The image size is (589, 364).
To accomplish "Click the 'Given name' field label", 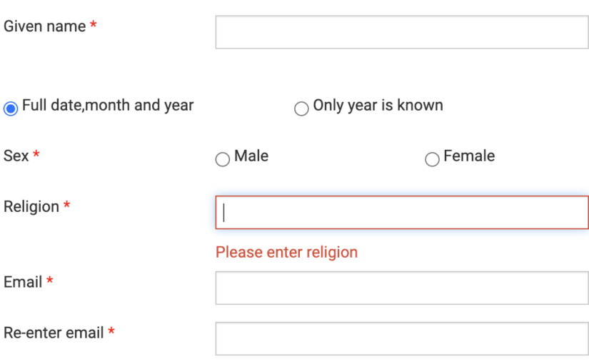I will click(44, 26).
